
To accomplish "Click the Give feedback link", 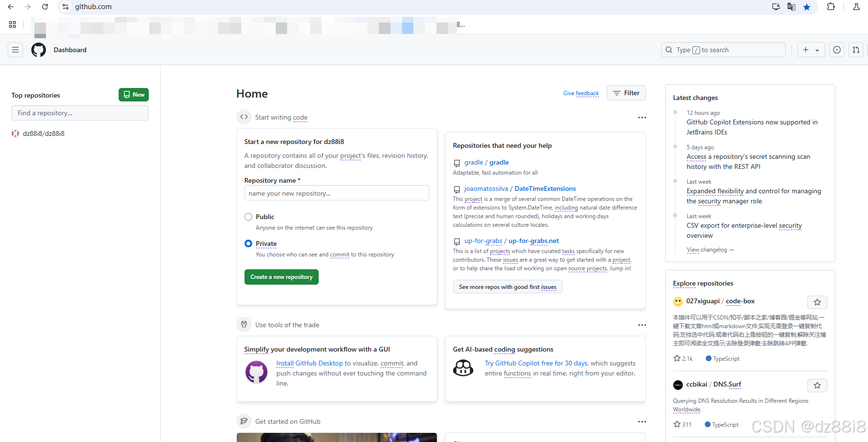I will coord(581,93).
